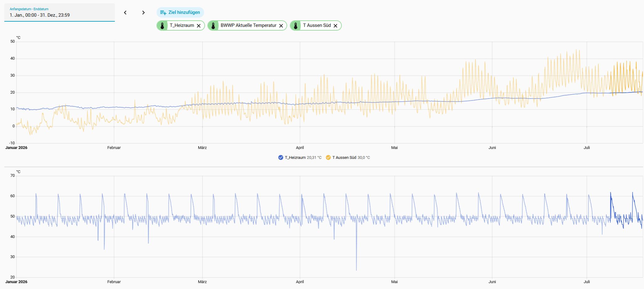Remove the T Aussen Süd chip
Viewport: 644px width, 289px height.
(x=336, y=26)
